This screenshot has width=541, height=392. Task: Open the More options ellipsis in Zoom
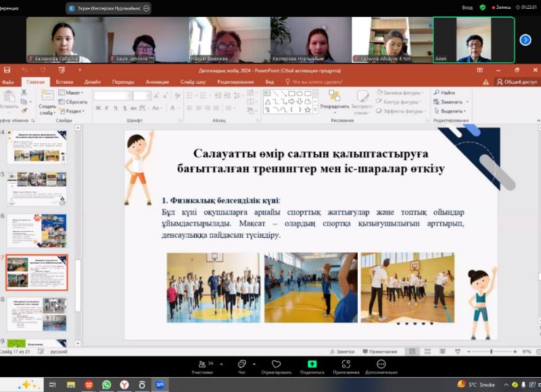click(380, 365)
